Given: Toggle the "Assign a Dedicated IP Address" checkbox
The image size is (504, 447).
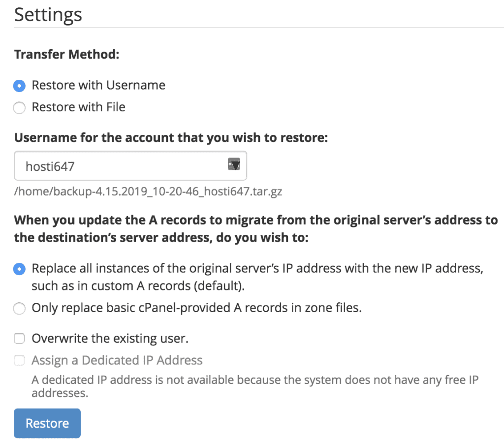Looking at the screenshot, I should coord(19,360).
